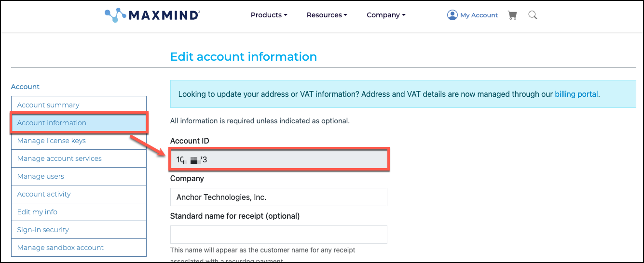
Task: Open Manage license keys page
Action: [51, 141]
